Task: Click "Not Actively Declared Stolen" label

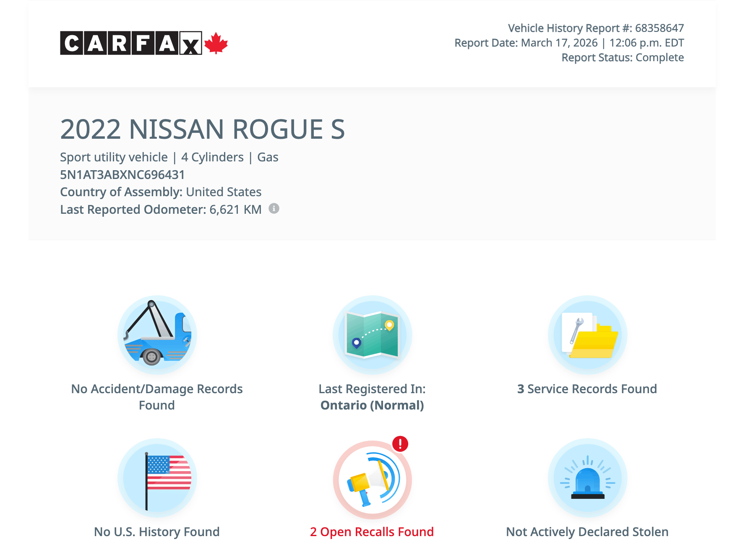Action: coord(587,531)
